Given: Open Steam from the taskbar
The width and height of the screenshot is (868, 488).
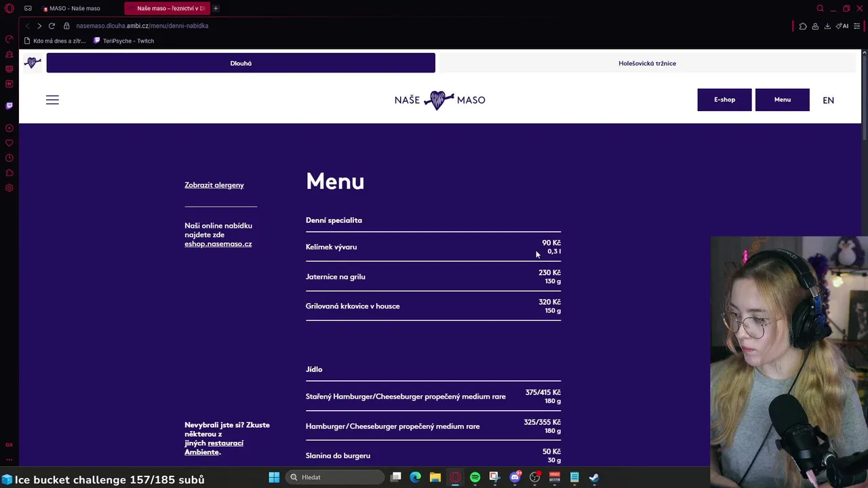Looking at the screenshot, I should pyautogui.click(x=594, y=477).
